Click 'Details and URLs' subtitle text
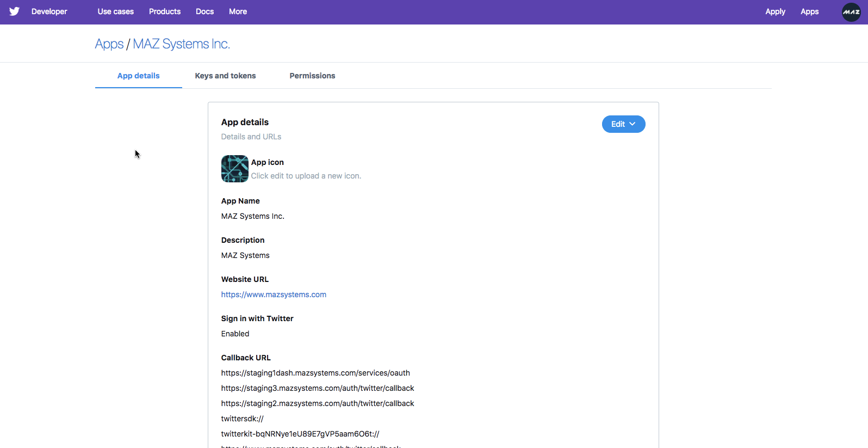The height and width of the screenshot is (448, 868). [251, 137]
